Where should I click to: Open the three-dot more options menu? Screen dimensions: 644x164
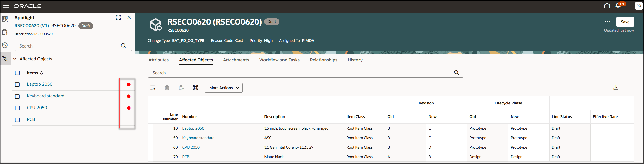coord(607,22)
